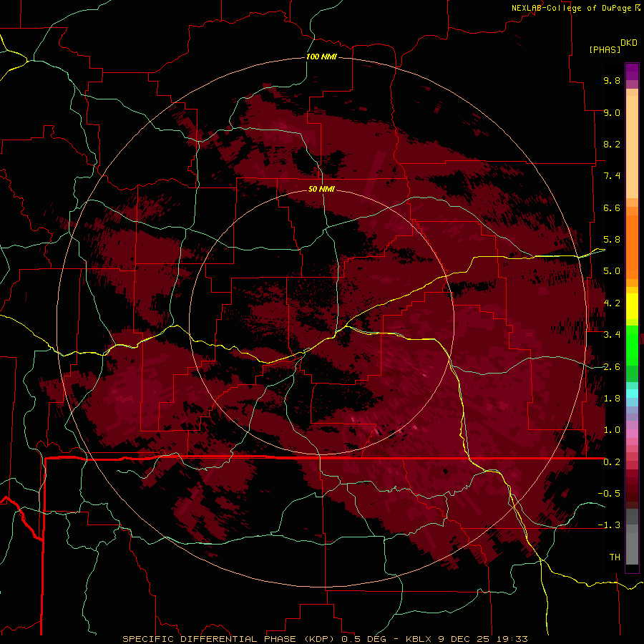Click the cyan swatch in the color legend

click(x=632, y=393)
